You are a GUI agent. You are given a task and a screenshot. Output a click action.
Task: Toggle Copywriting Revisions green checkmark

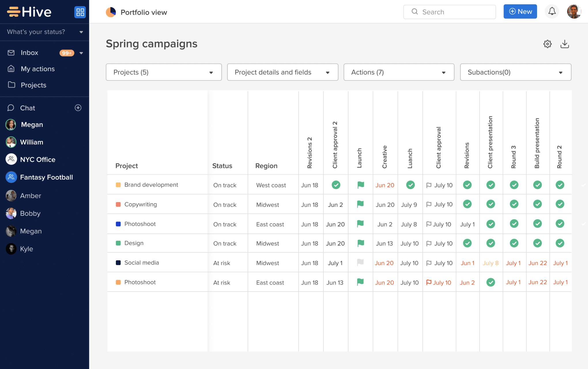(467, 204)
